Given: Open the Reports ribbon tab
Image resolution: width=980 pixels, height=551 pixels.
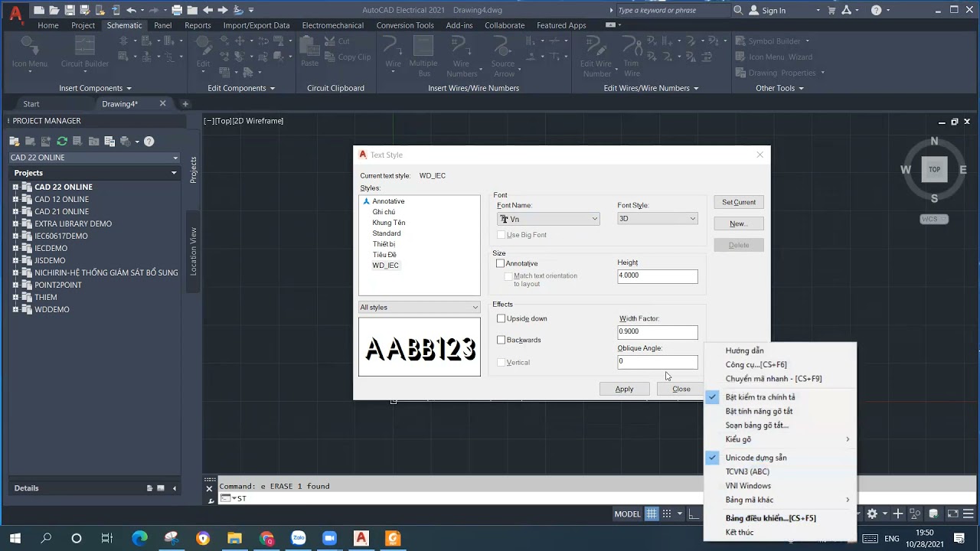Looking at the screenshot, I should tap(198, 25).
